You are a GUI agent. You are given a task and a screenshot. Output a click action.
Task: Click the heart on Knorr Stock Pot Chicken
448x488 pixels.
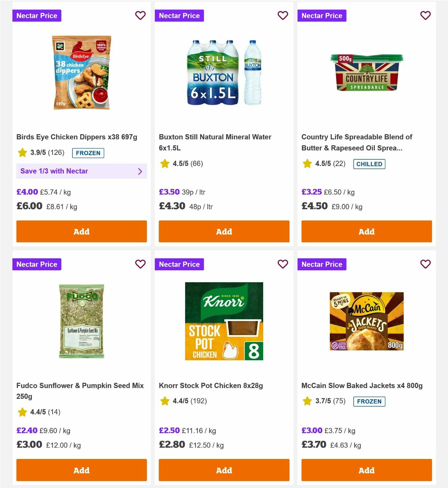[283, 264]
